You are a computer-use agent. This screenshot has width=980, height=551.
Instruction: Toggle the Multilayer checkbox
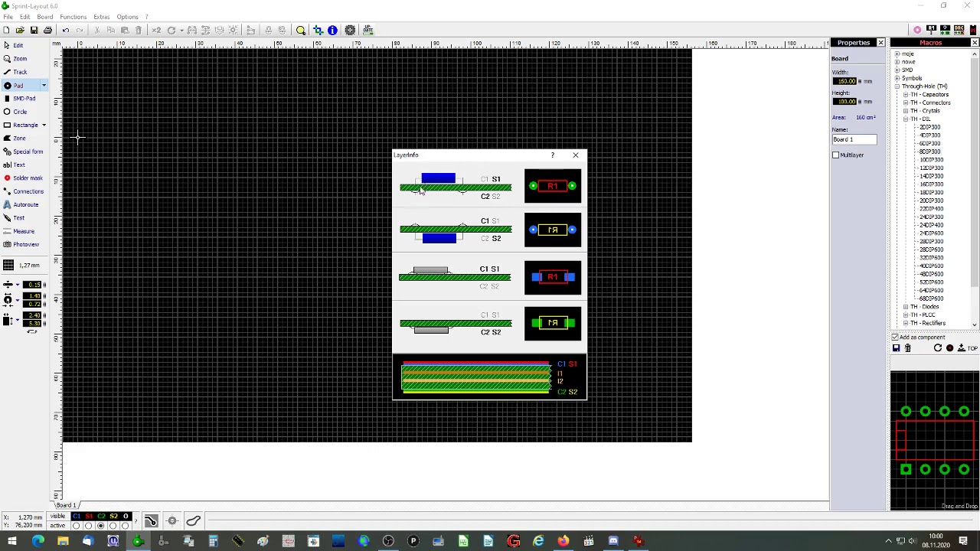pos(836,155)
